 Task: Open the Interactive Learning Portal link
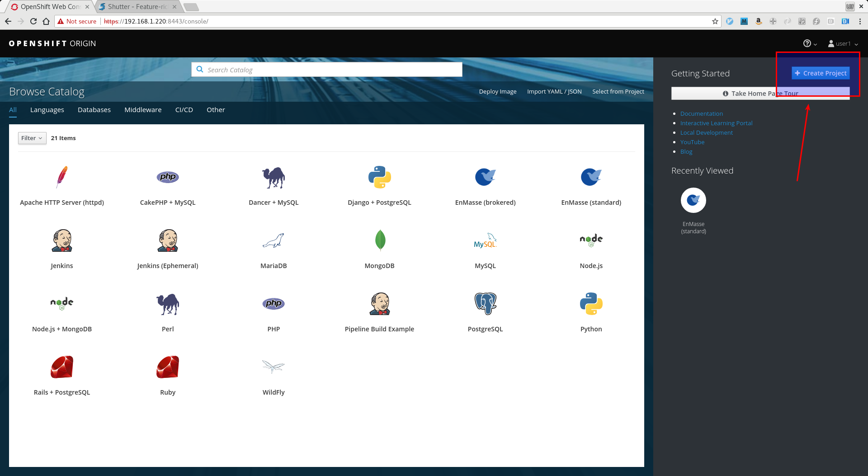(x=716, y=123)
